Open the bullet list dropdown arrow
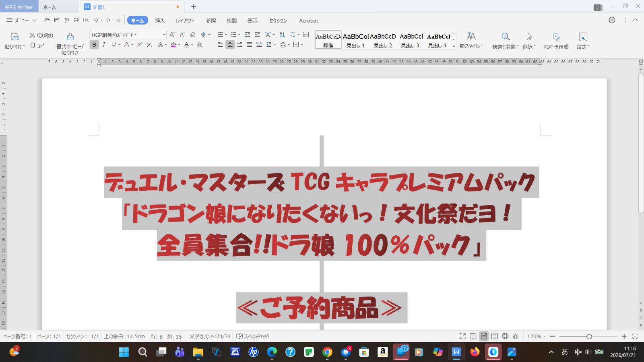Viewport: 644px width, 362px height. pyautogui.click(x=226, y=35)
